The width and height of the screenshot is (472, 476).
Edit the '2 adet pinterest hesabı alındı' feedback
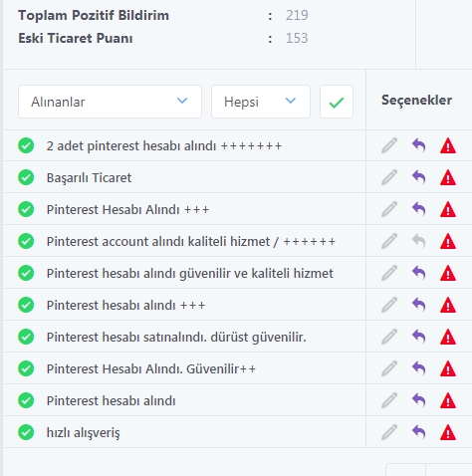pos(389,145)
